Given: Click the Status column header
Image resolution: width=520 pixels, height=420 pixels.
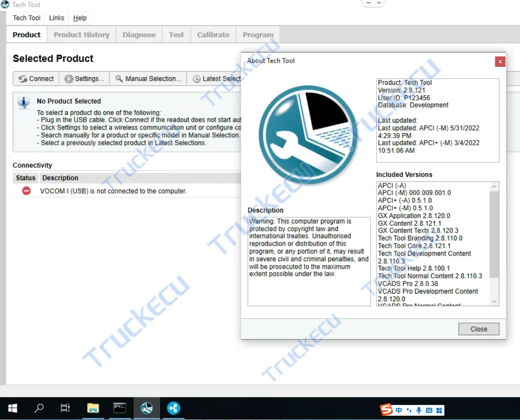Looking at the screenshot, I should 26,178.
